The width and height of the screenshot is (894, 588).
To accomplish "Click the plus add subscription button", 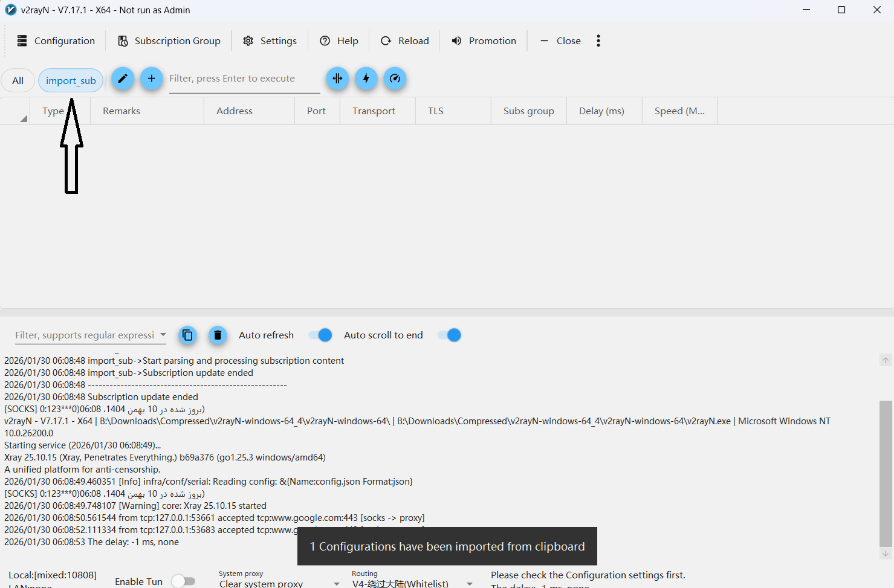I will click(x=152, y=79).
